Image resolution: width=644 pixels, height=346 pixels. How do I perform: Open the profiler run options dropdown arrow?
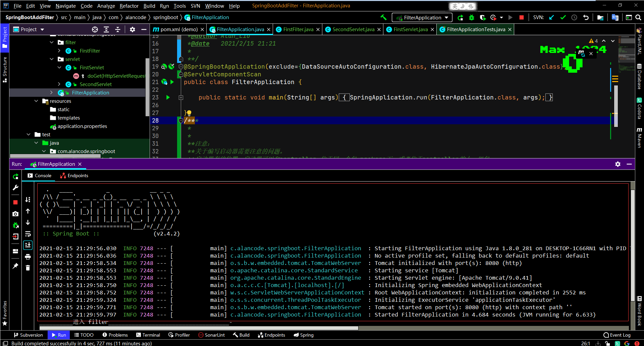501,17
